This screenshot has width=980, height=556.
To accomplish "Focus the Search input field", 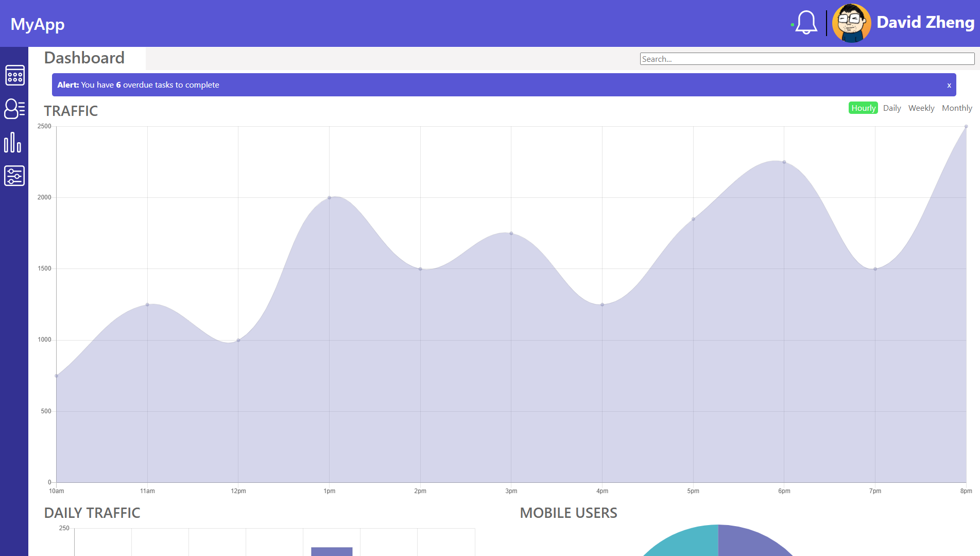I will 807,59.
